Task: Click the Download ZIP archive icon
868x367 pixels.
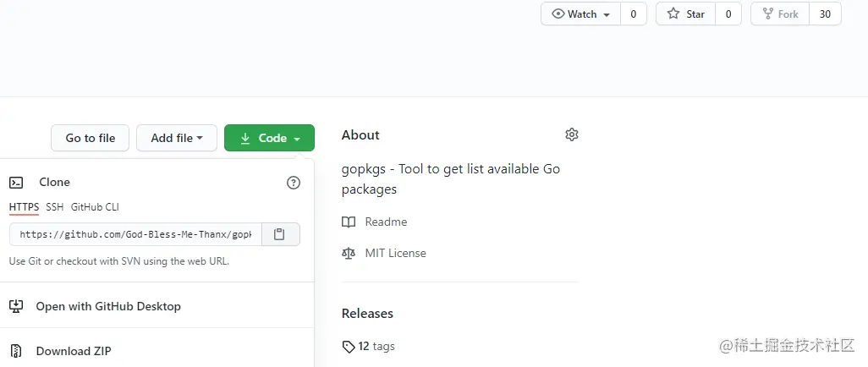Action: 16,351
